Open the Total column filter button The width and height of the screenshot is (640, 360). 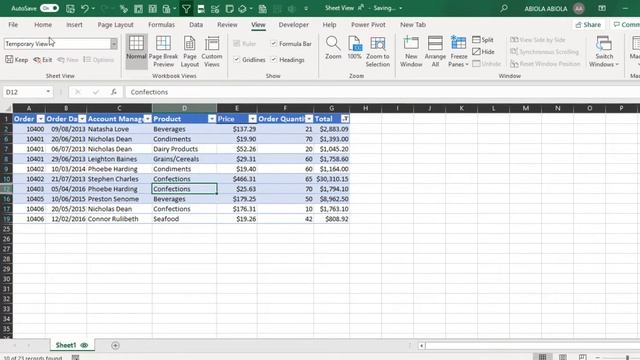click(x=345, y=119)
